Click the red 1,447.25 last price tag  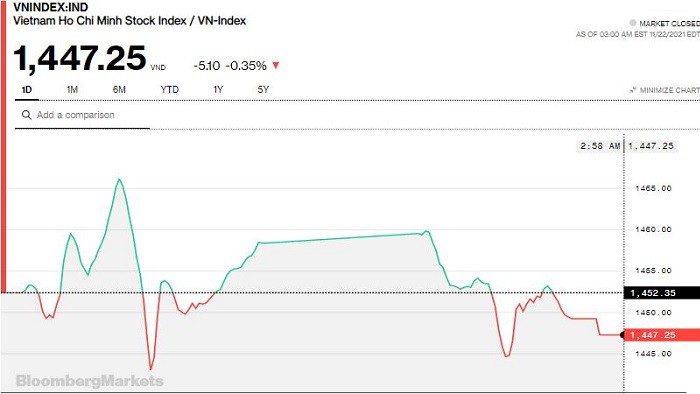[x=662, y=335]
